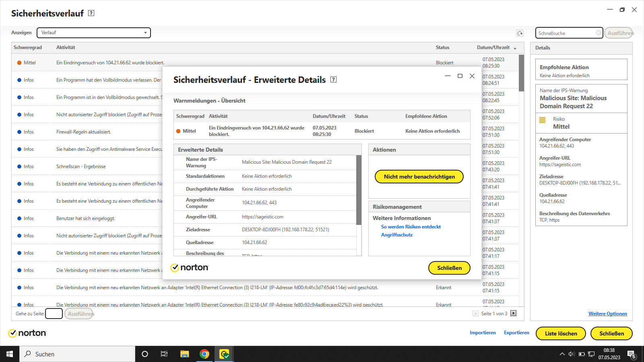
Task: Close the main window with bottom Schließen button
Action: tap(611, 333)
